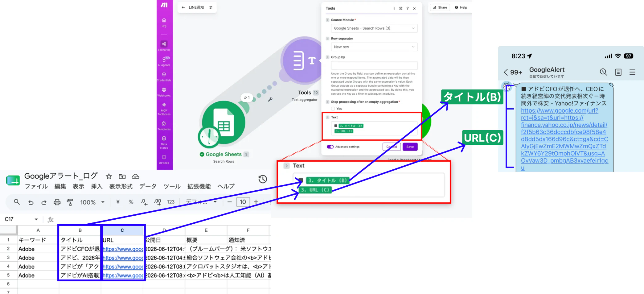Open the データ menu

[x=148, y=186]
